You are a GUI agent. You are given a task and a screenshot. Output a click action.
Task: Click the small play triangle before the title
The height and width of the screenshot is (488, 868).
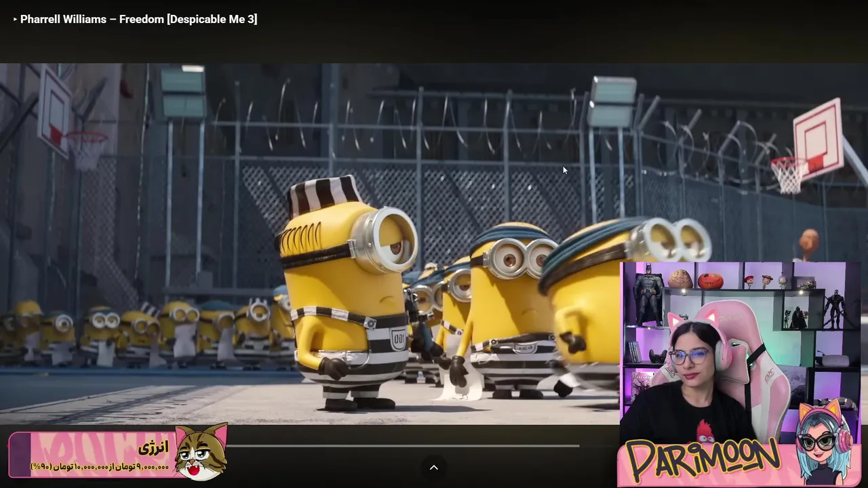pyautogui.click(x=15, y=19)
